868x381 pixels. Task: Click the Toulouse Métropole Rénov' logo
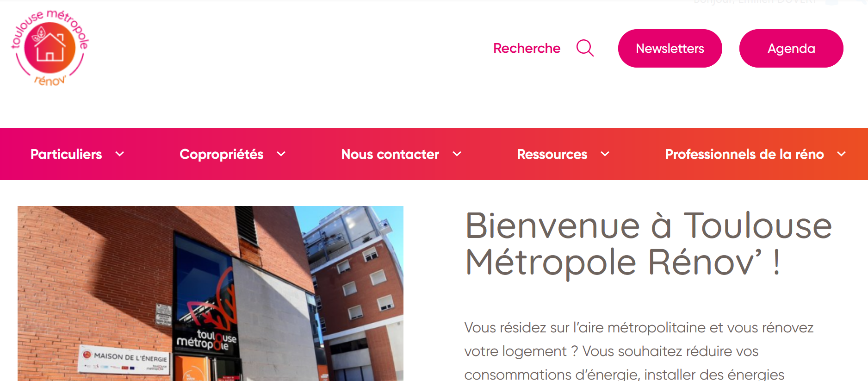click(x=50, y=48)
